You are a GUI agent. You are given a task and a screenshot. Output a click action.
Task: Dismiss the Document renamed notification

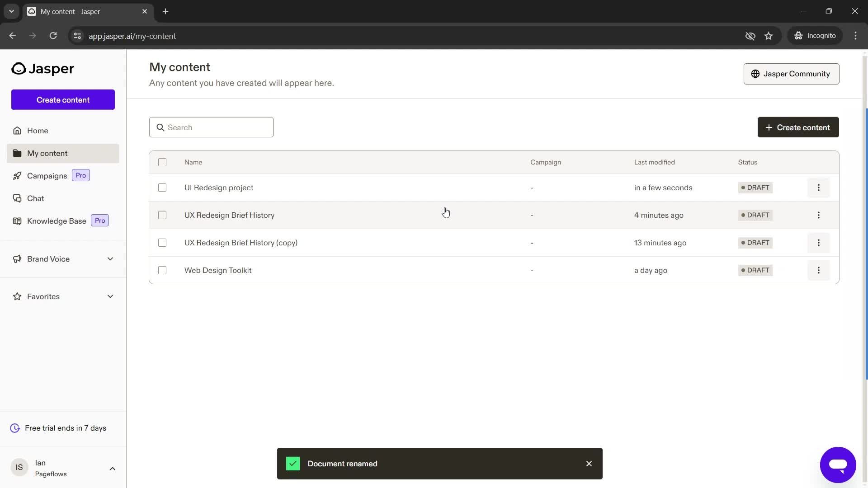point(589,463)
